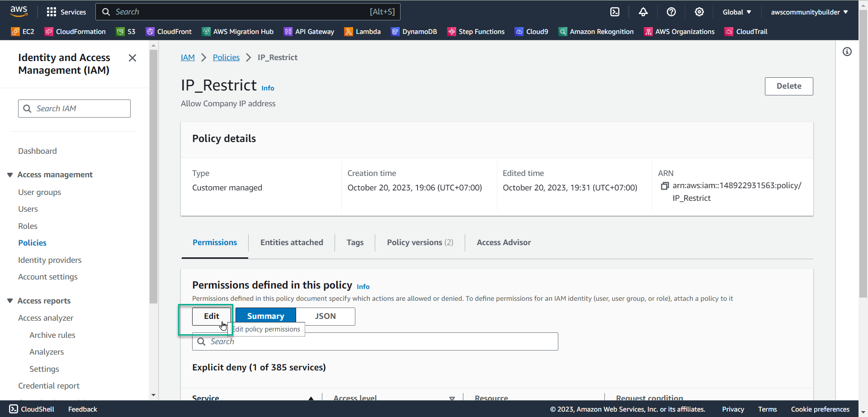868x417 pixels.
Task: Open Archive rules in sidebar
Action: [x=52, y=335]
